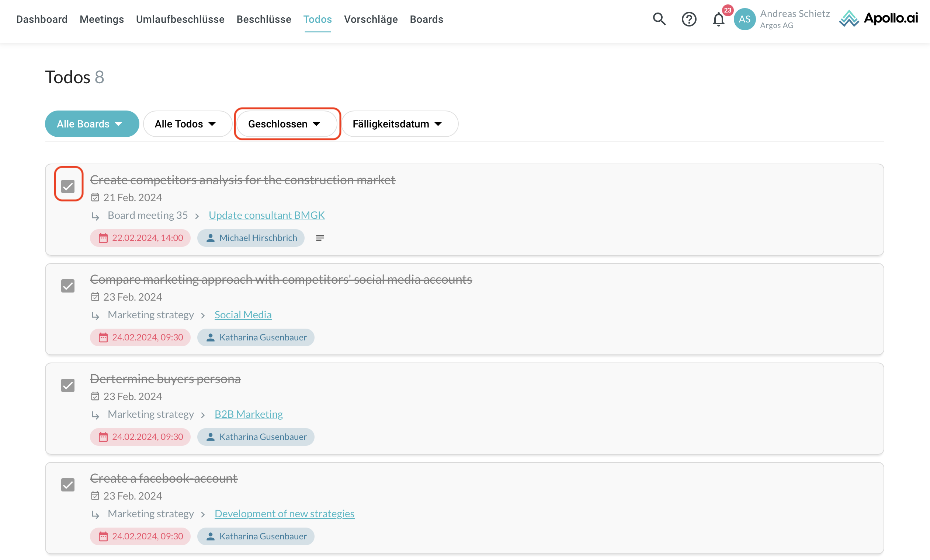Click the Apollo.ai logo
Image resolution: width=930 pixels, height=560 pixels.
coord(878,18)
